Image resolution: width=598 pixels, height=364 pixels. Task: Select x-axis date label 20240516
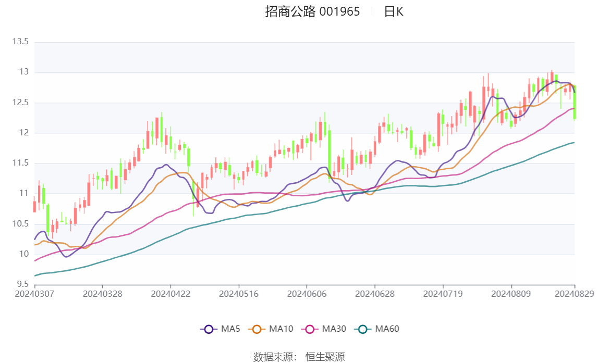pos(239,294)
